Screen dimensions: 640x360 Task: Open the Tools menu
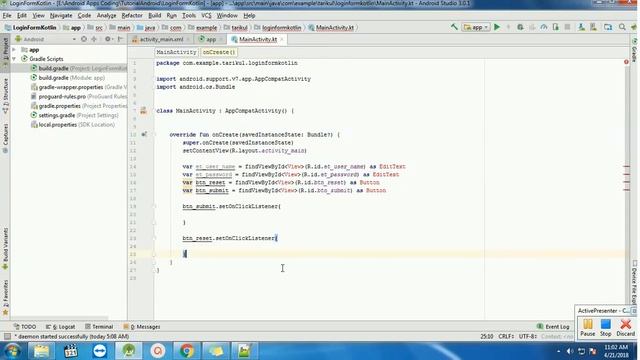pos(189,16)
